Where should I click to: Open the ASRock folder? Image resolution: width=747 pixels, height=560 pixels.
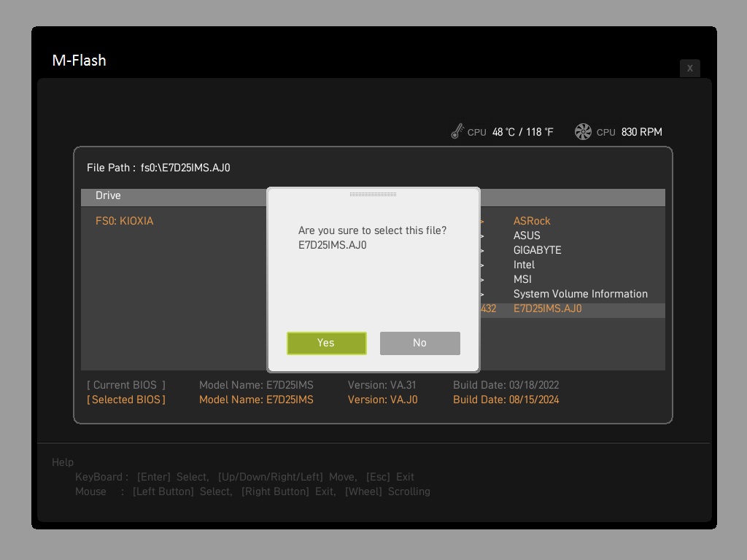[x=532, y=221]
